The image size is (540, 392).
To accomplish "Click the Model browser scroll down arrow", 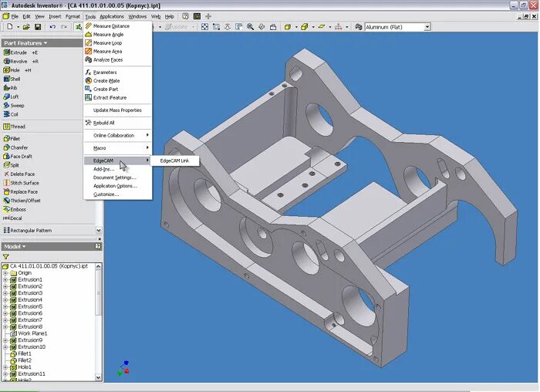I will 99,377.
